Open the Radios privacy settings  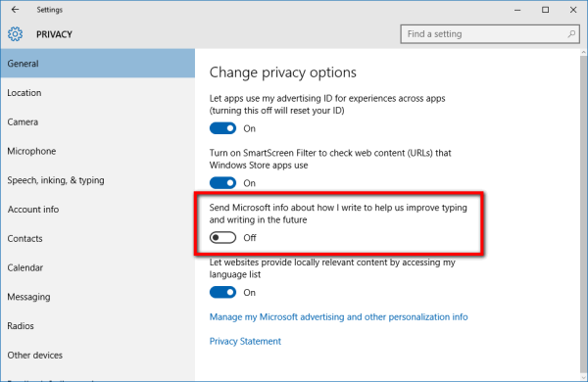point(98,326)
